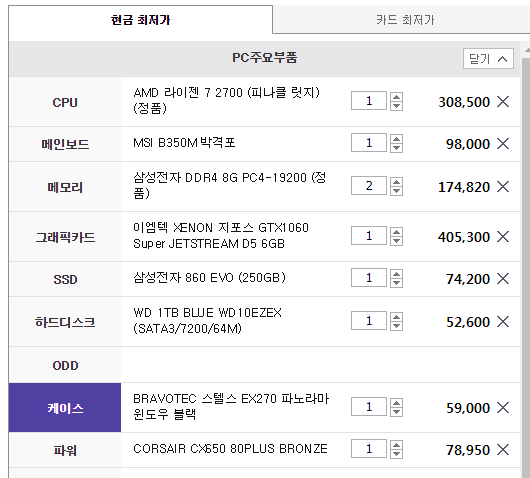The width and height of the screenshot is (530, 478).
Task: Decrease hard disk quantity using down arrow
Action: click(396, 326)
